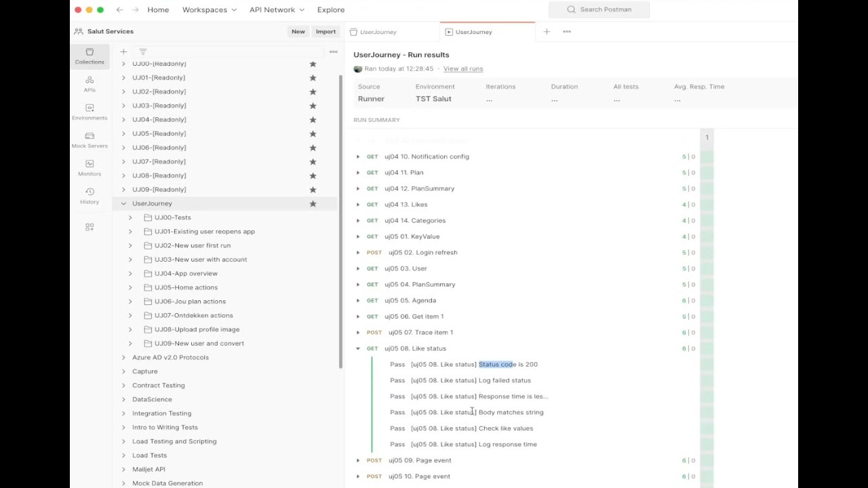This screenshot has width=868, height=488.
Task: Expand the UJ05-Home actions folder
Action: tap(130, 287)
